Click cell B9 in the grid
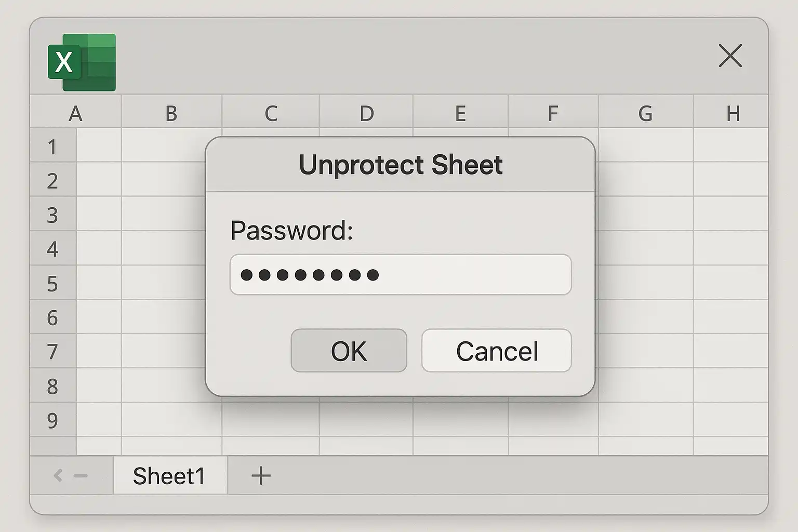Image resolution: width=798 pixels, height=532 pixels. coord(171,419)
